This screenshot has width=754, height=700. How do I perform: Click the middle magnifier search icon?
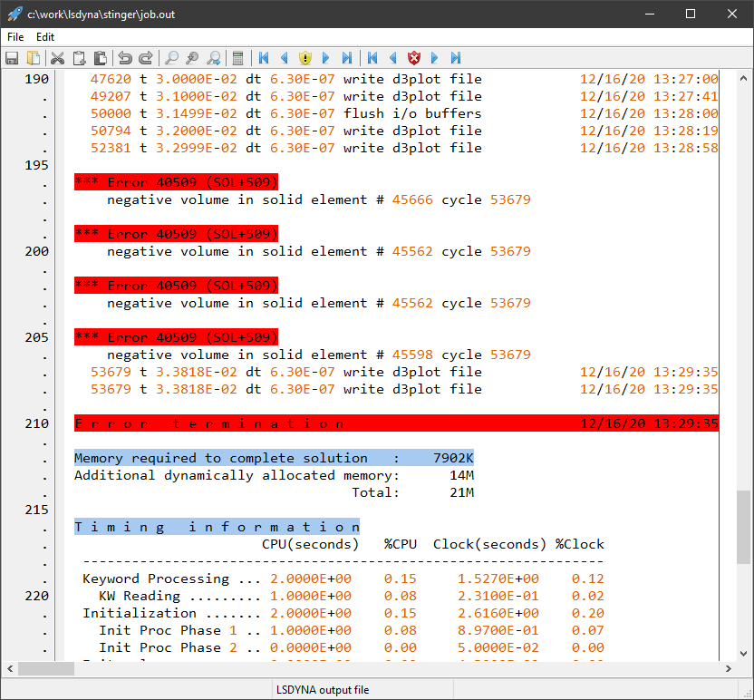tap(192, 58)
